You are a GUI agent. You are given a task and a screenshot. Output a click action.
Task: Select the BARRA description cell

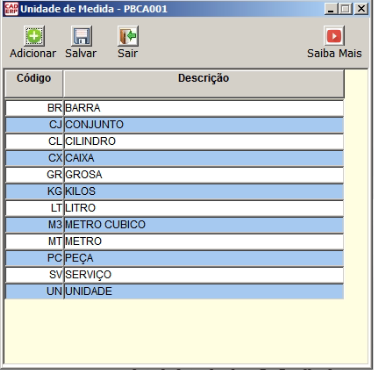click(x=204, y=108)
